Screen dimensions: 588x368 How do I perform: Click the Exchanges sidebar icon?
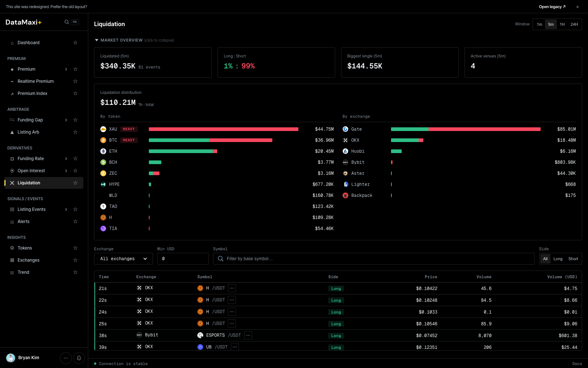tap(12, 260)
